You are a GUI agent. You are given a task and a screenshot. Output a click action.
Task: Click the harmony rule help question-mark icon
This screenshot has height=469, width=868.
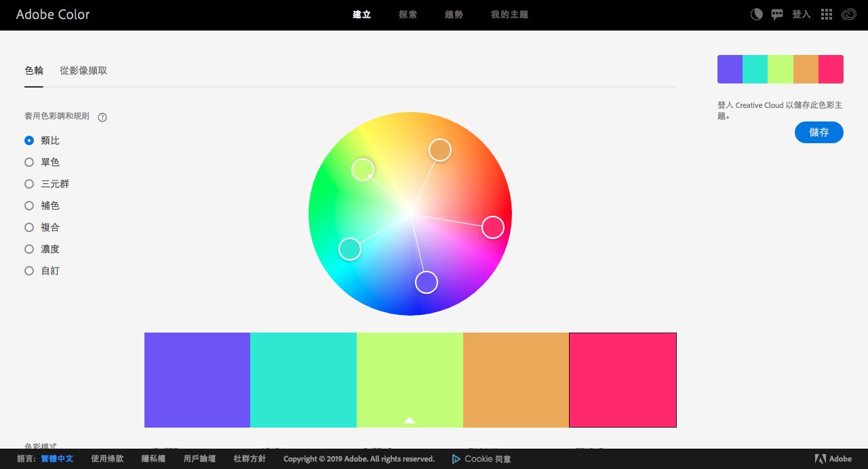coord(102,117)
